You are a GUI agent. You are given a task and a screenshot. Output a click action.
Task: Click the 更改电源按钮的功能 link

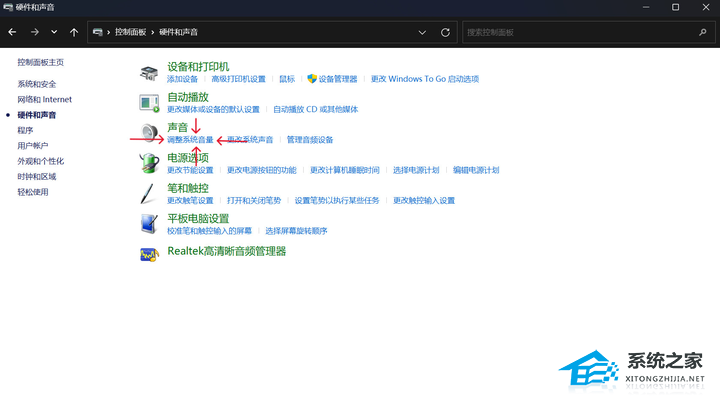[x=262, y=170]
